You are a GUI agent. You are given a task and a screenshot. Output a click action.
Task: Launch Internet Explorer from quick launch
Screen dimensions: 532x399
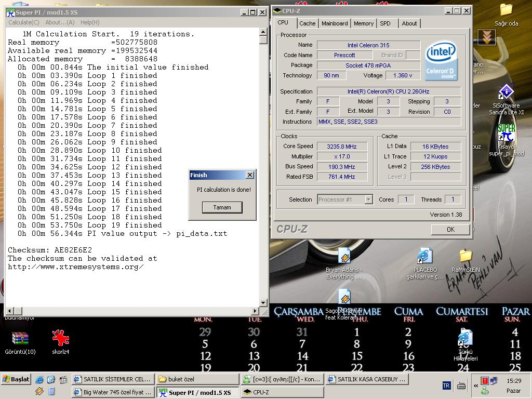click(x=39, y=379)
